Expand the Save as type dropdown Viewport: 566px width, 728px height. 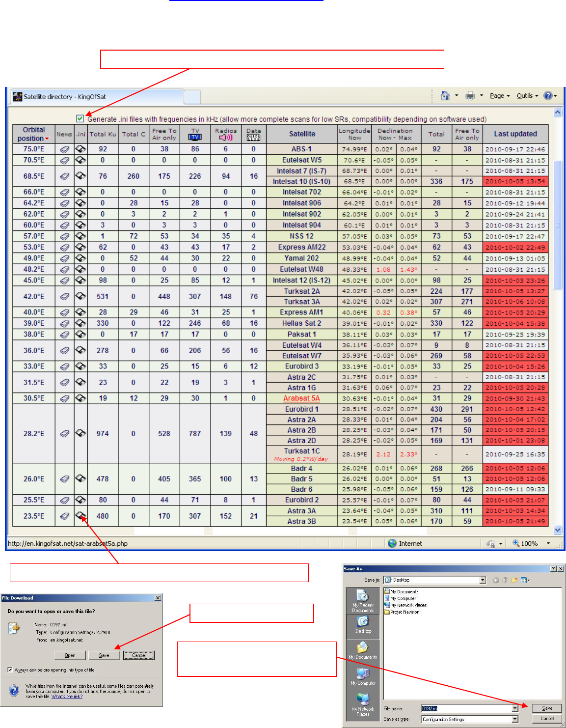pos(515,719)
